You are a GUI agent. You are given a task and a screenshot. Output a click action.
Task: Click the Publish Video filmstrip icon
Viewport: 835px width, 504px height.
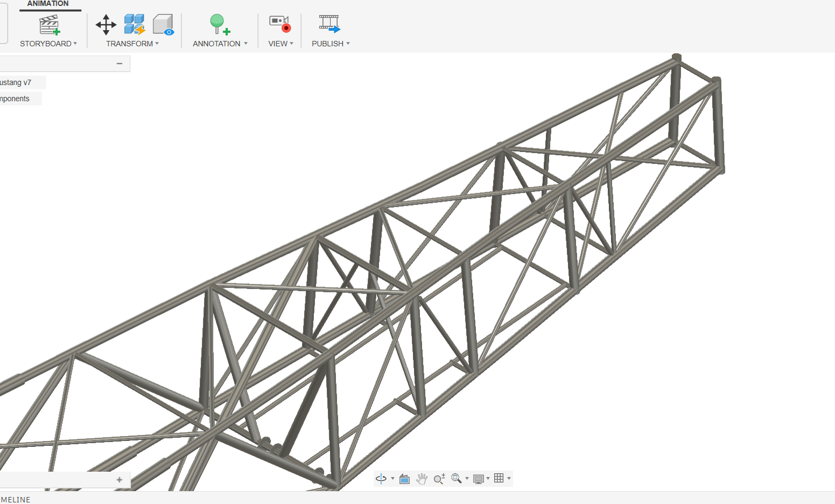(x=329, y=24)
